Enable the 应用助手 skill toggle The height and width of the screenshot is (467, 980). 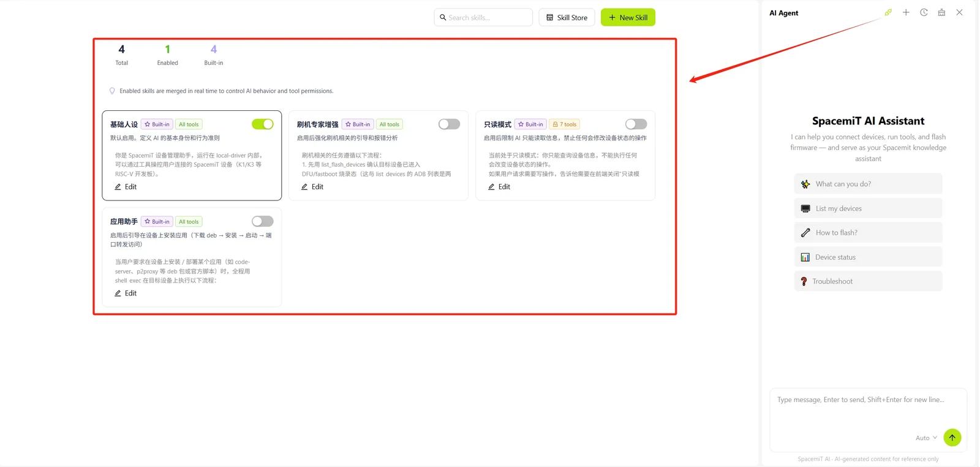(263, 221)
